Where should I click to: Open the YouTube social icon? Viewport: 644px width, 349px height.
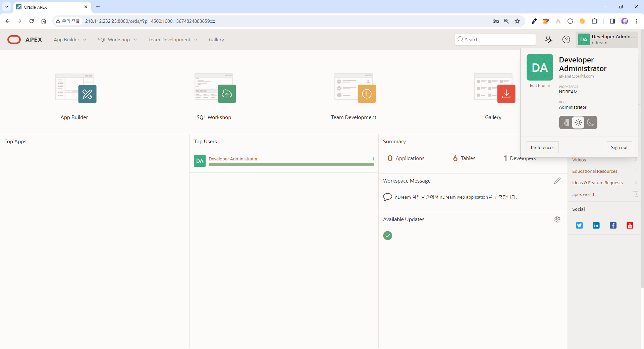[x=630, y=226]
